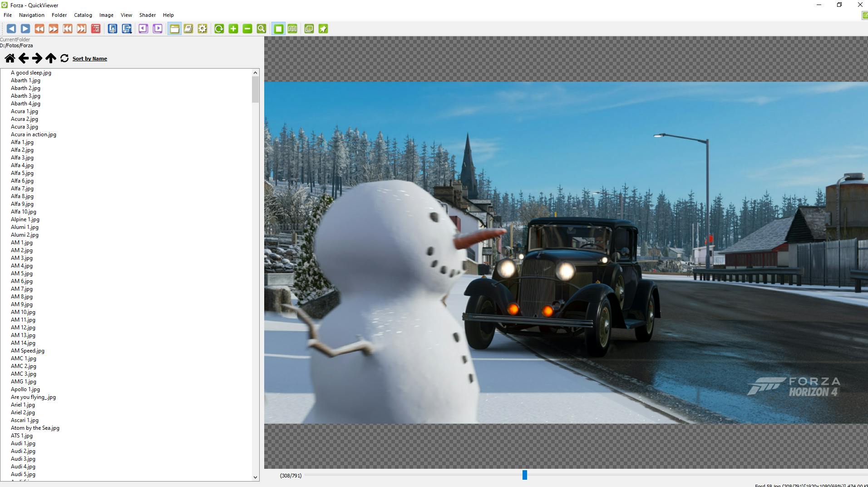This screenshot has width=868, height=487.
Task: Click the green pin icon in the toolbar
Action: click(323, 29)
